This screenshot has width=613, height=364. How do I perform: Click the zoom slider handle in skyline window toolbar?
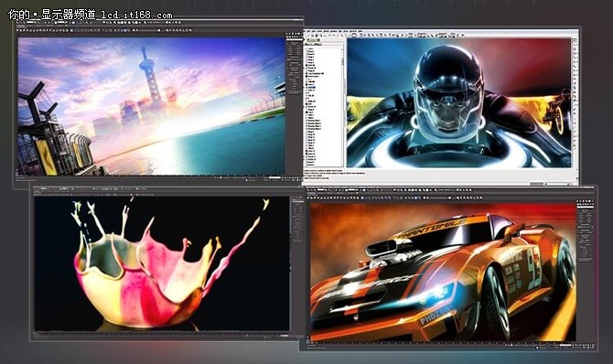point(158,30)
